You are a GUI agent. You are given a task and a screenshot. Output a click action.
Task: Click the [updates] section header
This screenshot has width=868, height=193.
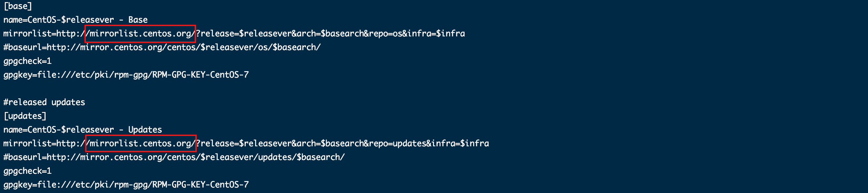(25, 116)
